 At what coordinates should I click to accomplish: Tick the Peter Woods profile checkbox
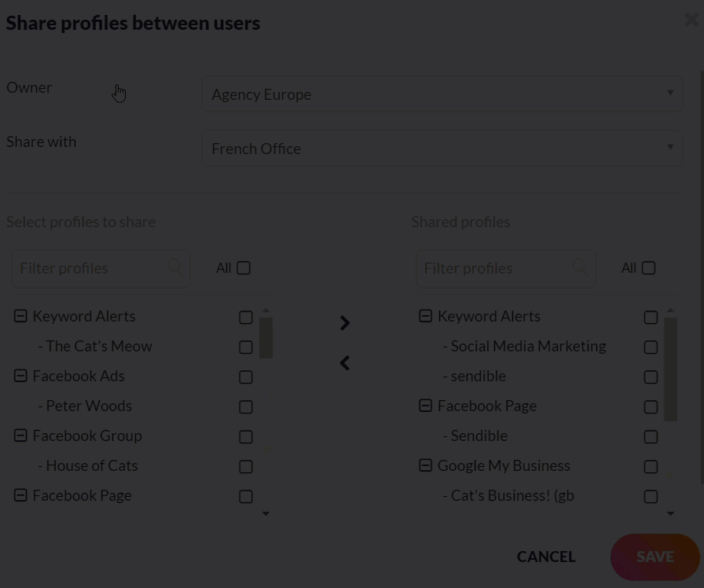246,406
